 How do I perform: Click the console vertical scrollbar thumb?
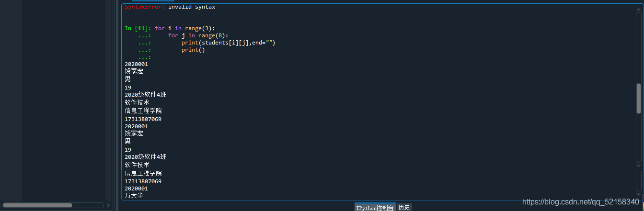pos(639,99)
